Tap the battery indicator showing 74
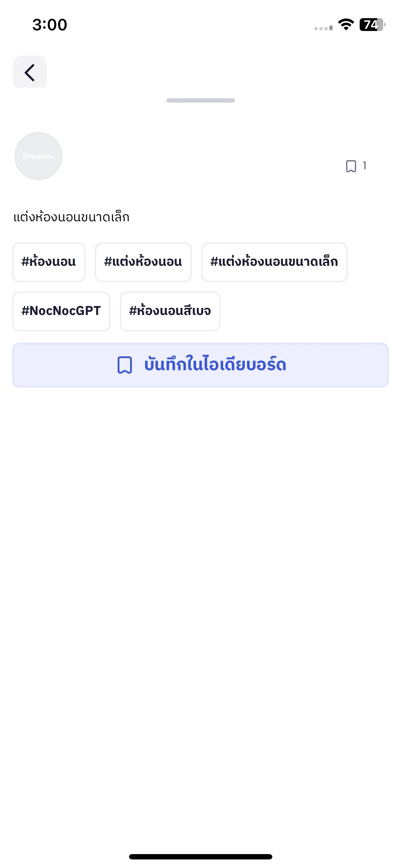The image size is (401, 868). tap(372, 25)
